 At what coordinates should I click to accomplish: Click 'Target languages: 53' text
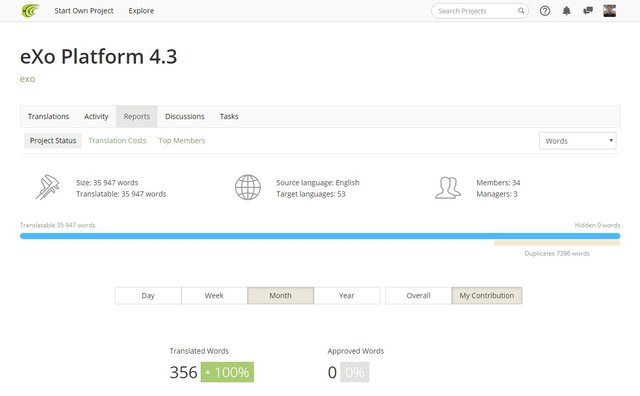tap(311, 194)
